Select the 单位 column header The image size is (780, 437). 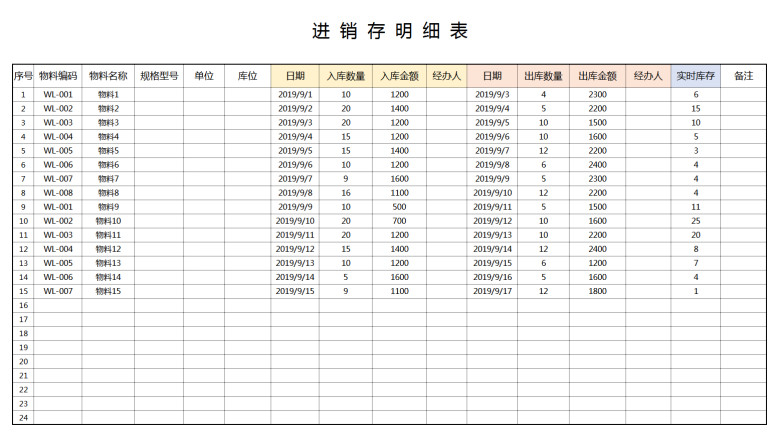pyautogui.click(x=204, y=76)
